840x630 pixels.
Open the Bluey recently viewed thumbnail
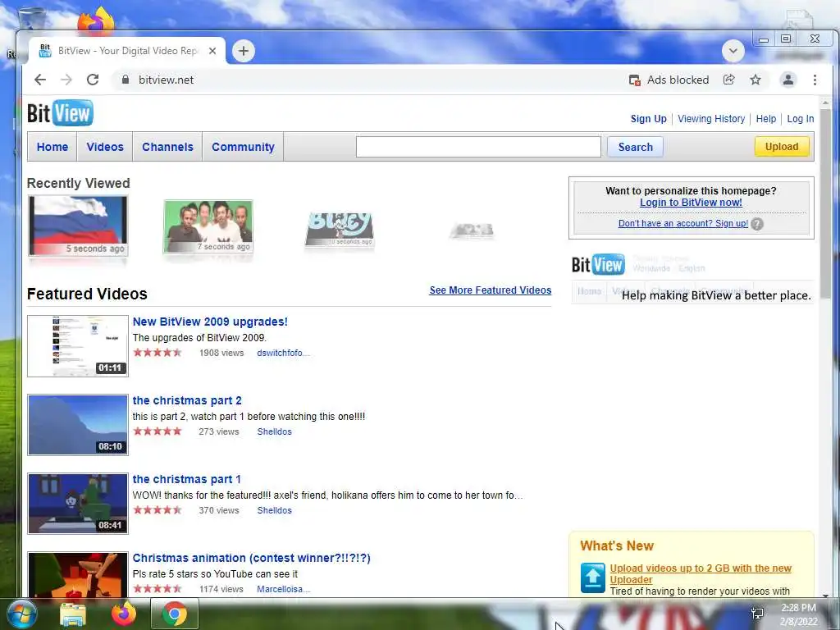pos(339,230)
